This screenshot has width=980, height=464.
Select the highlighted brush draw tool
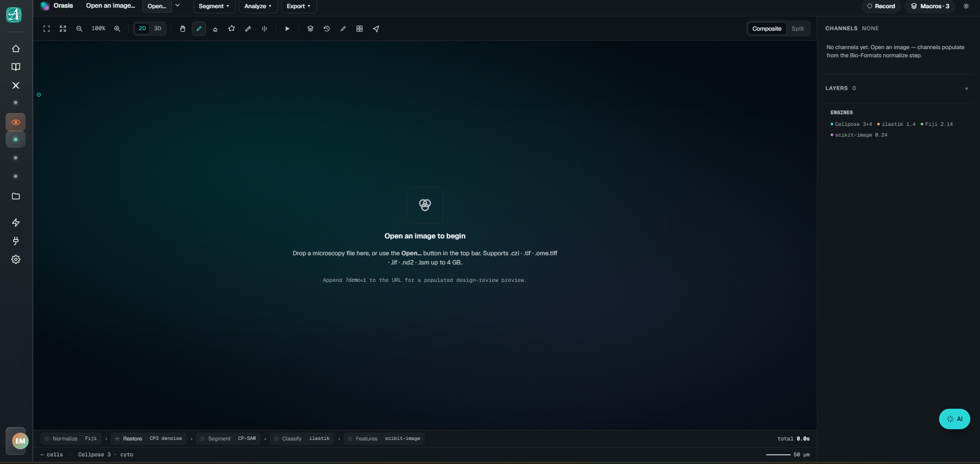point(199,29)
